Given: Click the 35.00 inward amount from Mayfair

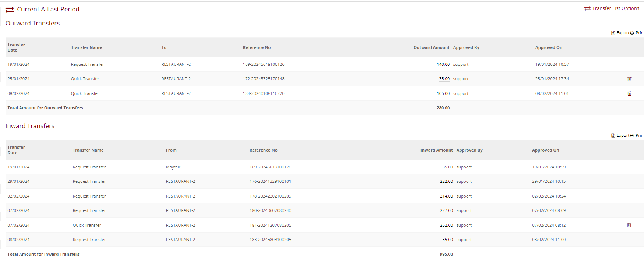Looking at the screenshot, I should pyautogui.click(x=447, y=167).
